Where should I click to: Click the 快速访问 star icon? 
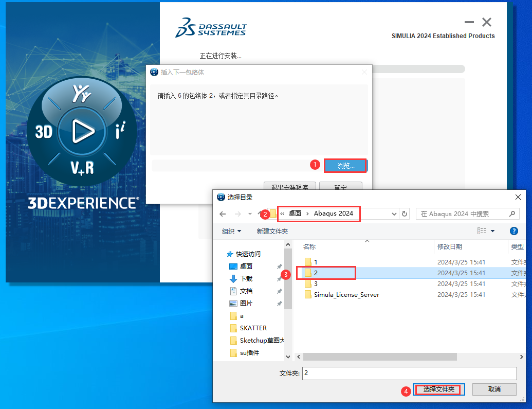pyautogui.click(x=230, y=254)
